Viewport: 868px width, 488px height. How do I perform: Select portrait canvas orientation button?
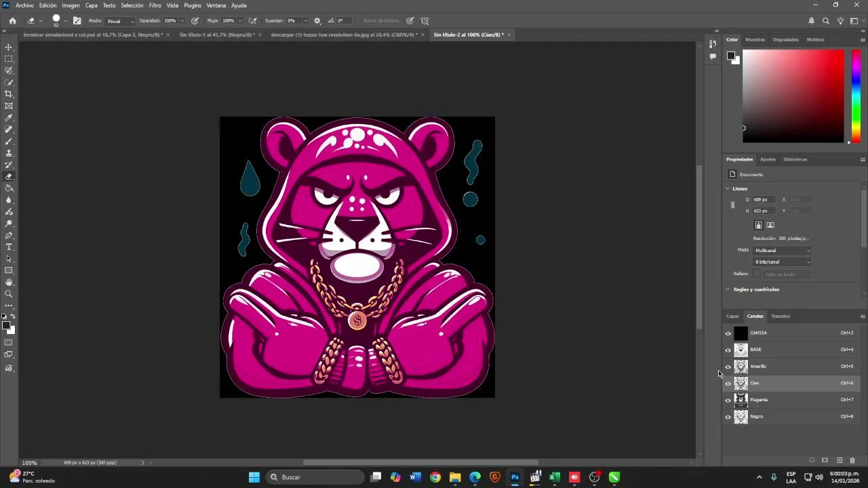(x=759, y=225)
